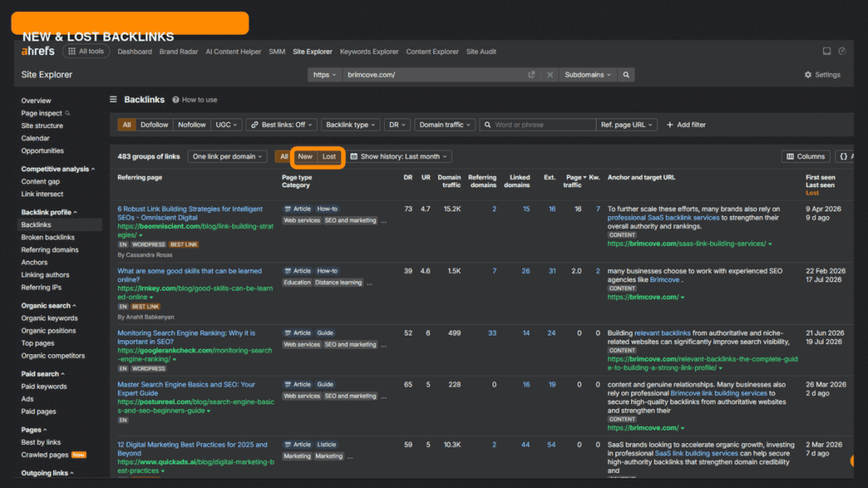This screenshot has height=488, width=868.
Task: Click the open-in-new-tab icon in URL bar
Action: tap(531, 75)
